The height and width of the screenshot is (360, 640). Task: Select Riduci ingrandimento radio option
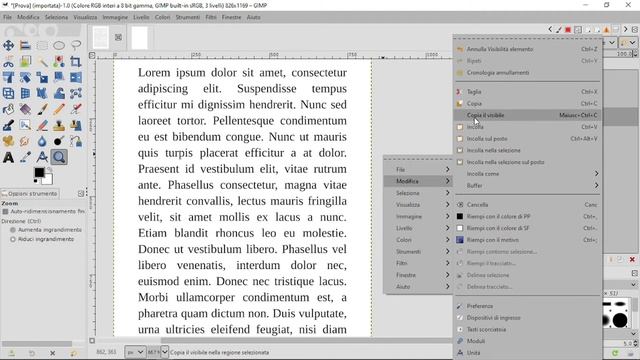click(x=13, y=239)
